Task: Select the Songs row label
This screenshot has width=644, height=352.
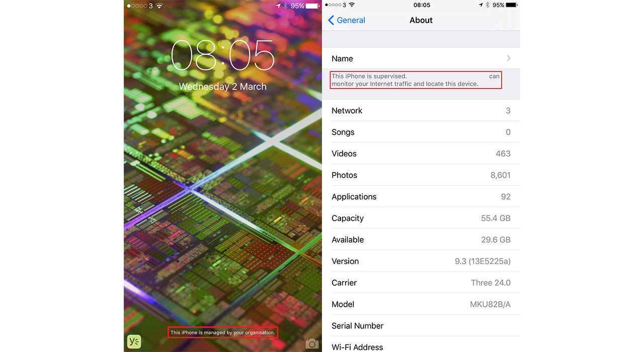Action: tap(343, 132)
